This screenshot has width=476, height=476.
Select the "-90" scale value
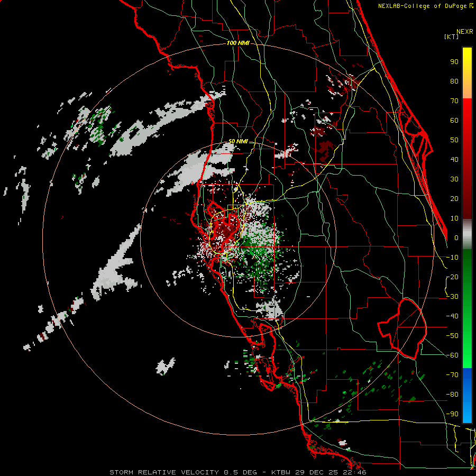point(452,414)
